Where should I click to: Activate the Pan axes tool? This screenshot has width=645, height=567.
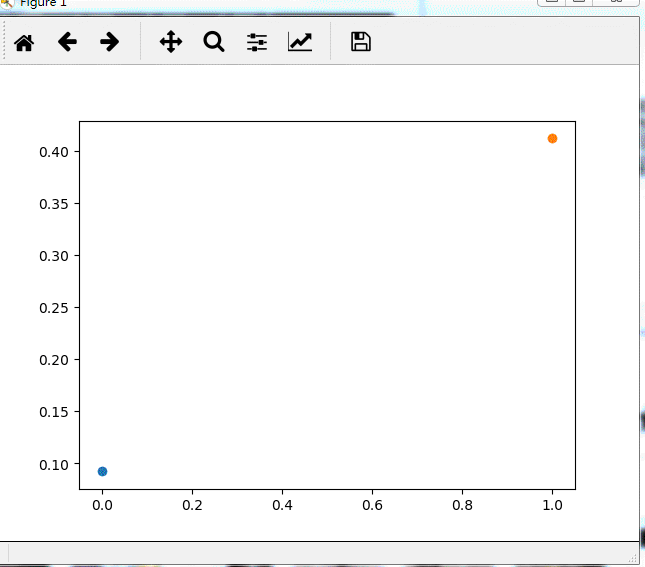171,42
